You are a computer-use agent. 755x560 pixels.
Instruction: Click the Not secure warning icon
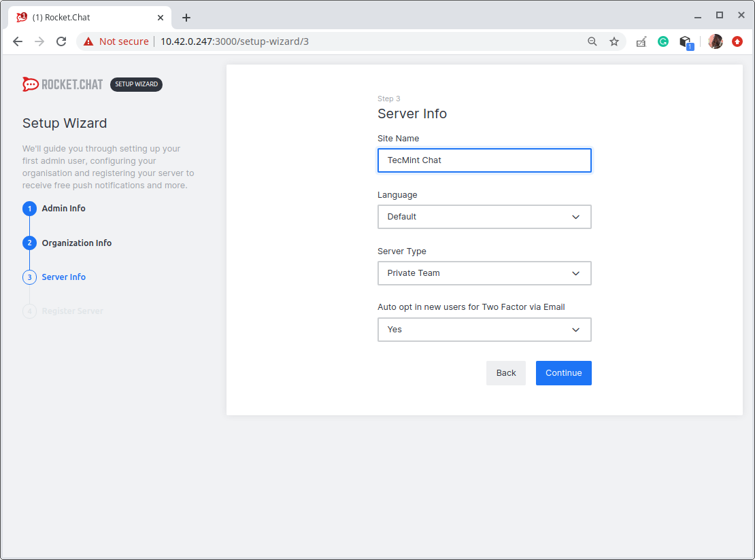click(x=88, y=41)
